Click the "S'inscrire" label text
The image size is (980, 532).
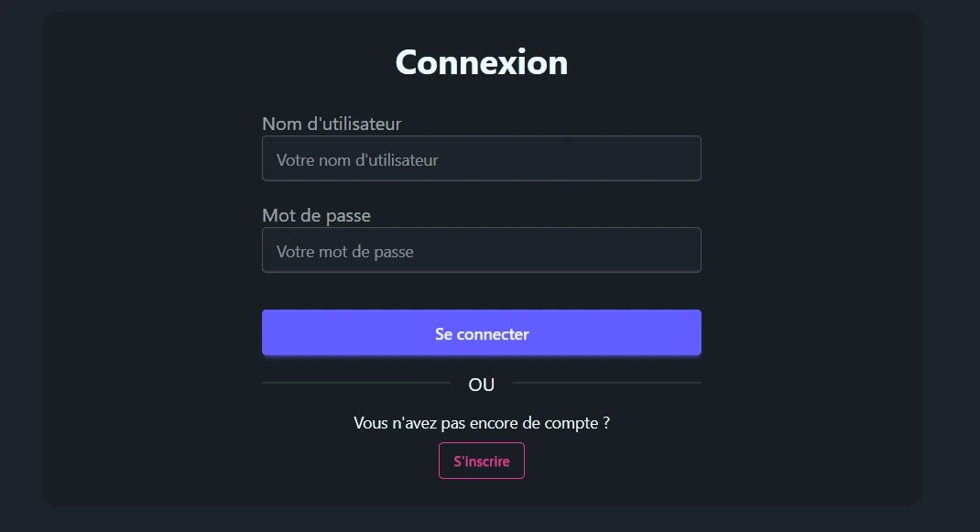482,461
